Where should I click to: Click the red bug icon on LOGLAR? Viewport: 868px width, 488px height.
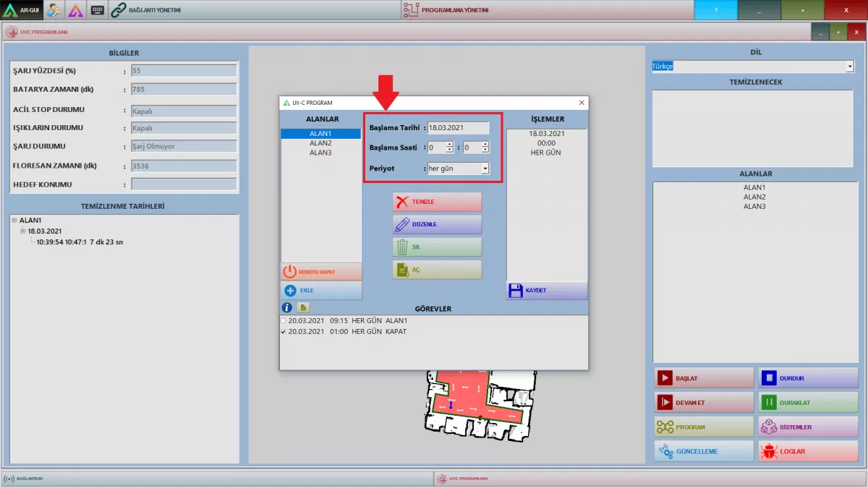click(x=768, y=451)
